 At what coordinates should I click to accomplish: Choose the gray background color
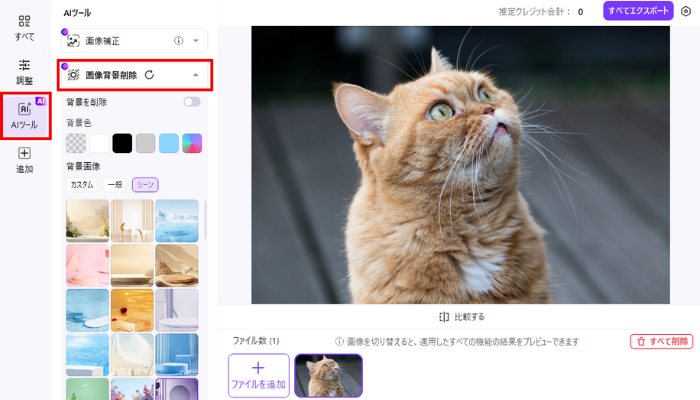[146, 143]
